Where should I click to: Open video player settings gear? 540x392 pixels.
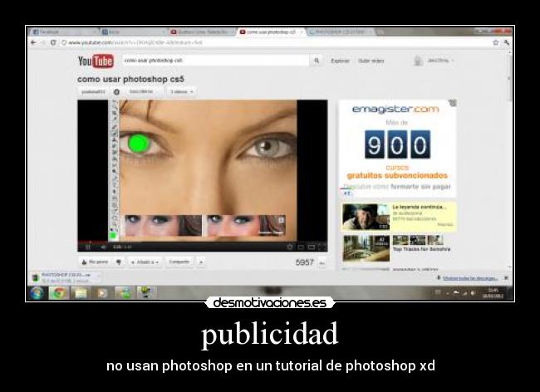[290, 247]
